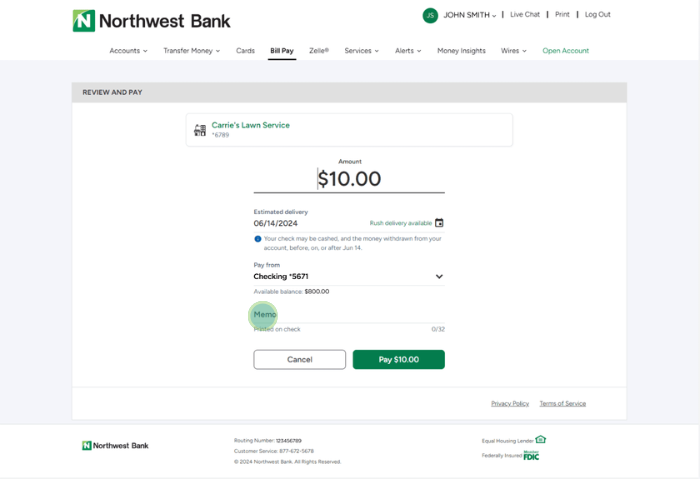The image size is (700, 486).
Task: Open the Privacy Policy link
Action: click(510, 403)
